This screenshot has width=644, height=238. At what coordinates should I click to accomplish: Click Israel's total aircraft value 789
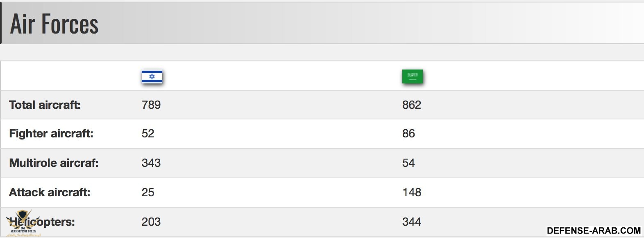pos(151,105)
